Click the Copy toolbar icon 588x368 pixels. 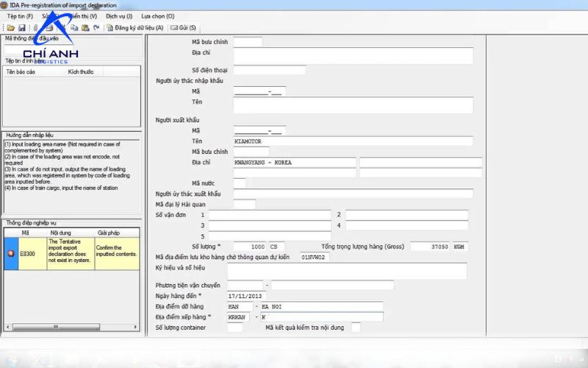(75, 28)
